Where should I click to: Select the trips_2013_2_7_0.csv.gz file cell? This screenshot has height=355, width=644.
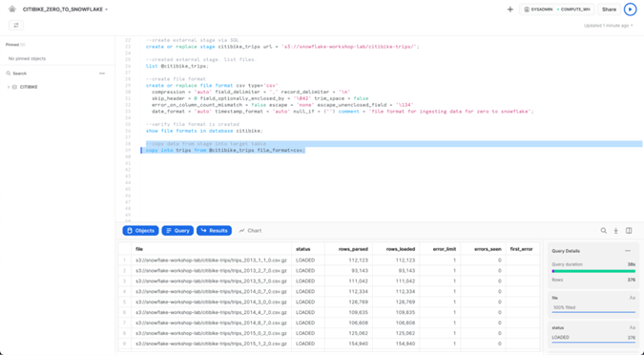211,271
